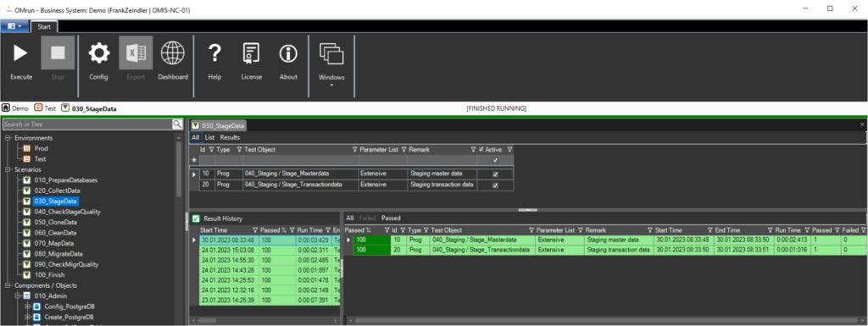Select 030_StageData in the tree
The width and height of the screenshot is (868, 326).
pyautogui.click(x=56, y=202)
